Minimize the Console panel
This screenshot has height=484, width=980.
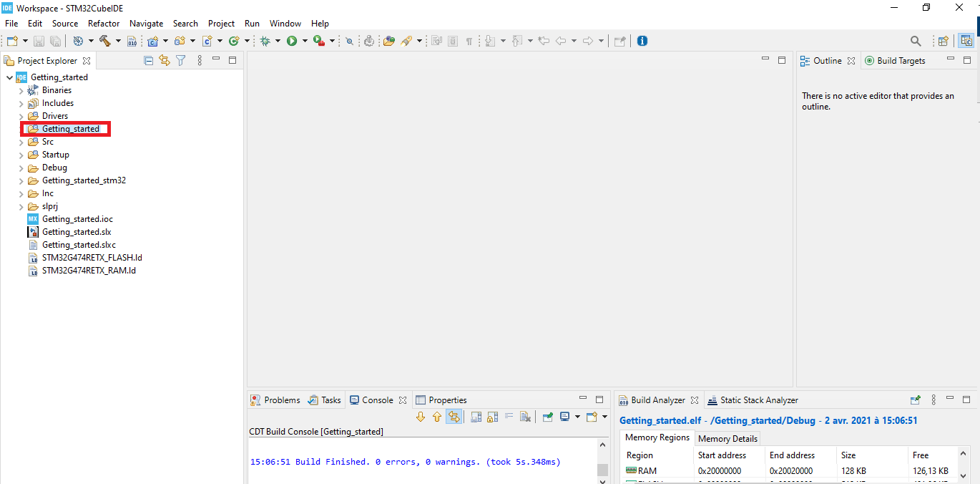[x=582, y=399]
